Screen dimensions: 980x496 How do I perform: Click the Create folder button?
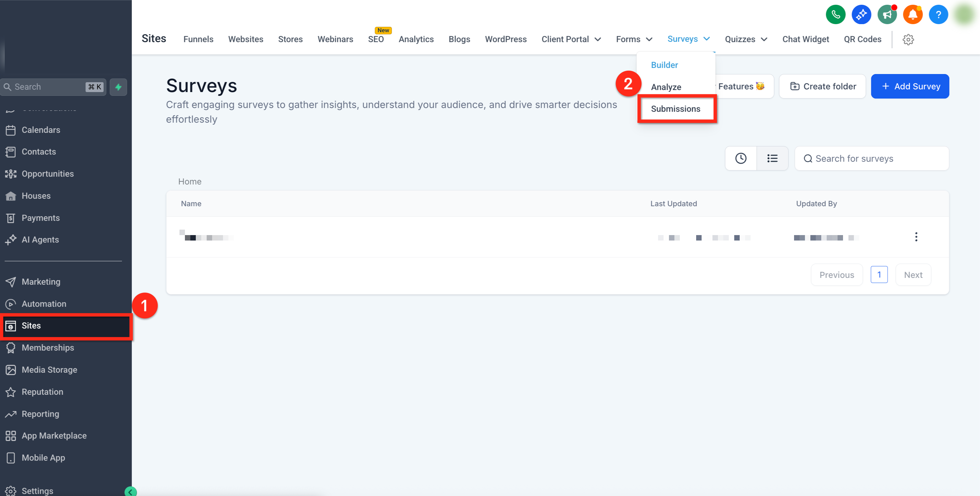click(x=823, y=86)
